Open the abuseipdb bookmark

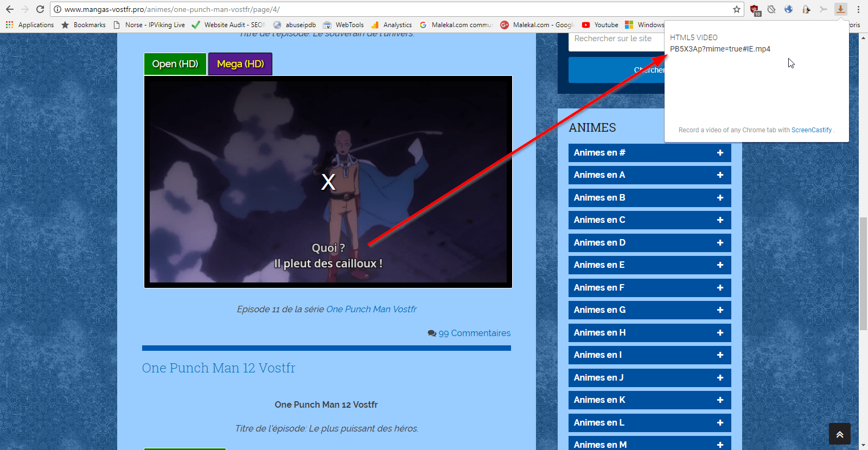[295, 25]
